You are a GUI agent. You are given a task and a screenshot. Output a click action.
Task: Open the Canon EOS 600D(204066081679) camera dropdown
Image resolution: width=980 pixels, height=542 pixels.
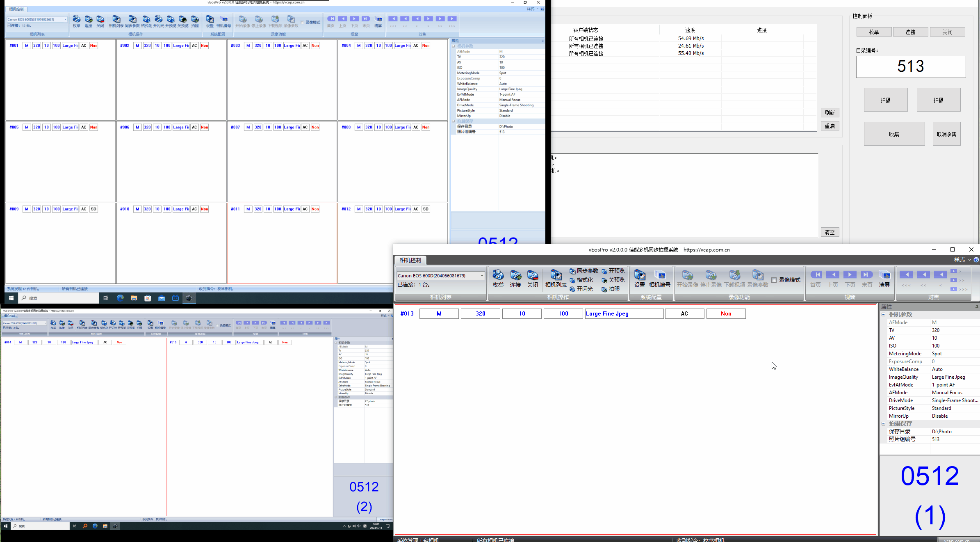(482, 276)
